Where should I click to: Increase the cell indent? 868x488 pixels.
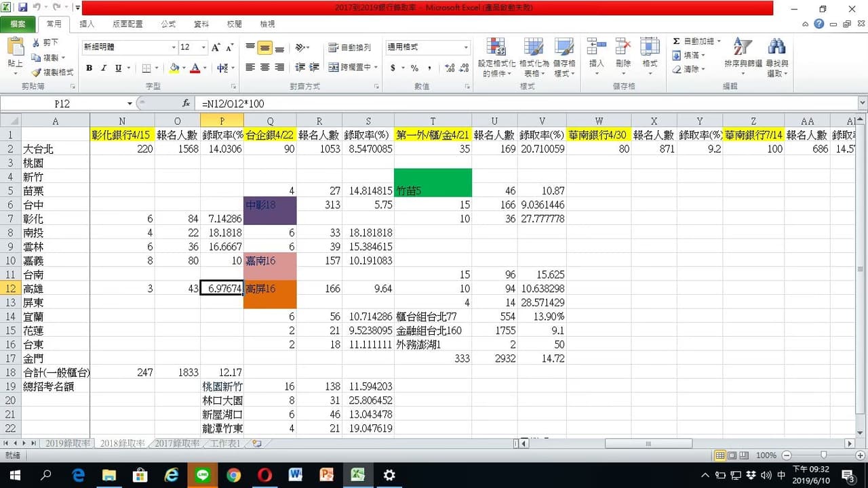coord(314,68)
